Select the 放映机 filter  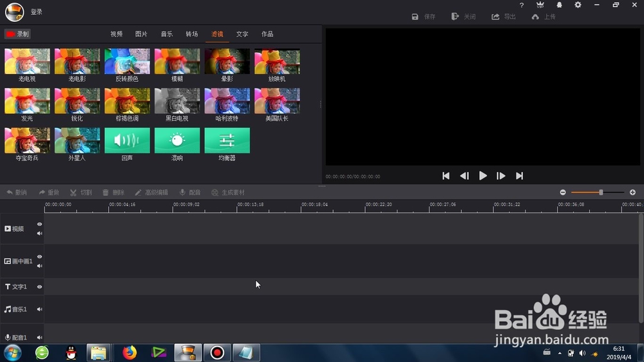pos(277,61)
